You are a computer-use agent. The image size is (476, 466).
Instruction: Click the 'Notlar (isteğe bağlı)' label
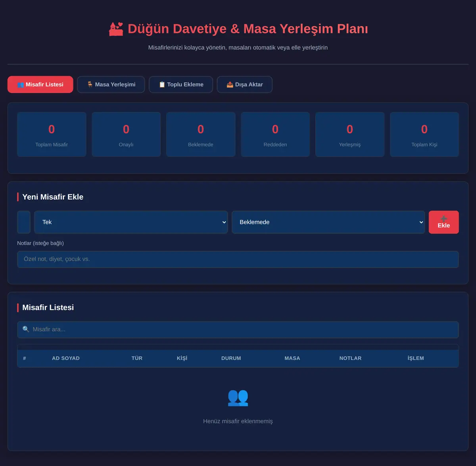coord(40,243)
